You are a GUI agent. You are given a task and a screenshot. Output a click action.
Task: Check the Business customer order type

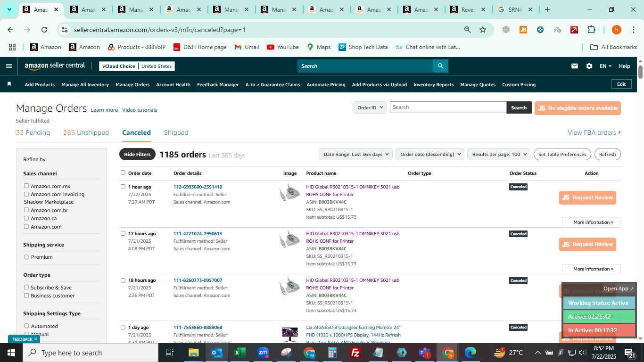click(x=26, y=295)
